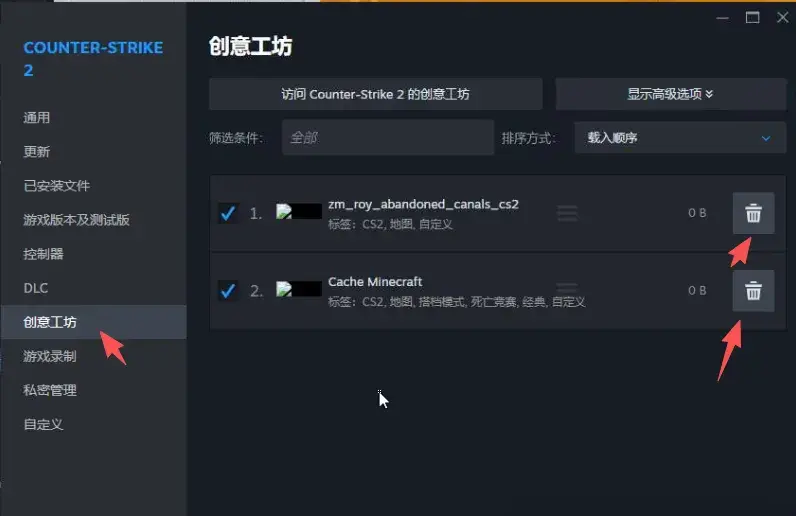The height and width of the screenshot is (516, 796).
Task: Click the Cache Minecraft item title
Action: point(375,281)
